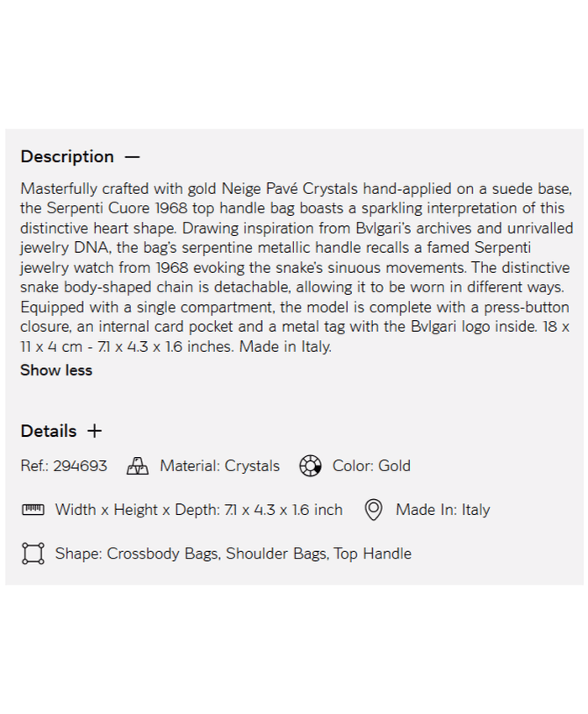This screenshot has width=588, height=714.
Task: Click the Material crystals icon
Action: (138, 466)
